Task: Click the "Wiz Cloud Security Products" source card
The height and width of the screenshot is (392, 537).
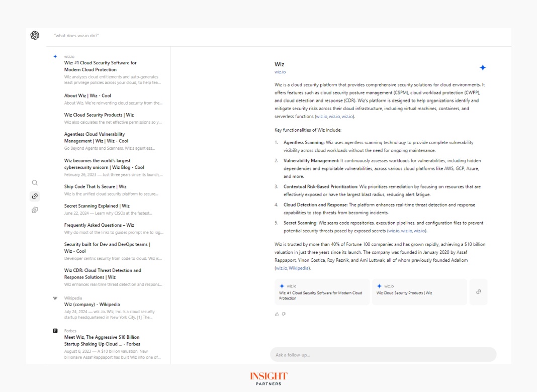Action: pos(419,292)
